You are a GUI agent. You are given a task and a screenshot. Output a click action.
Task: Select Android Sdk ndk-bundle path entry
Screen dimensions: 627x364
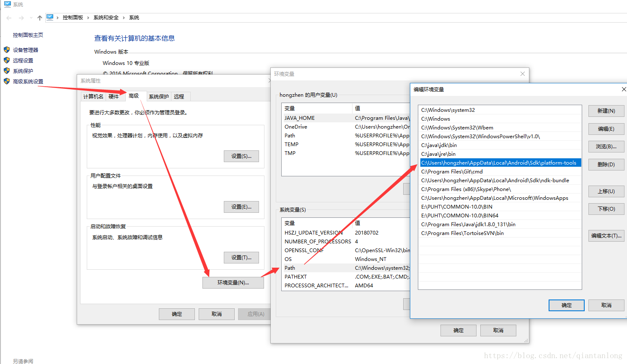[x=500, y=181]
